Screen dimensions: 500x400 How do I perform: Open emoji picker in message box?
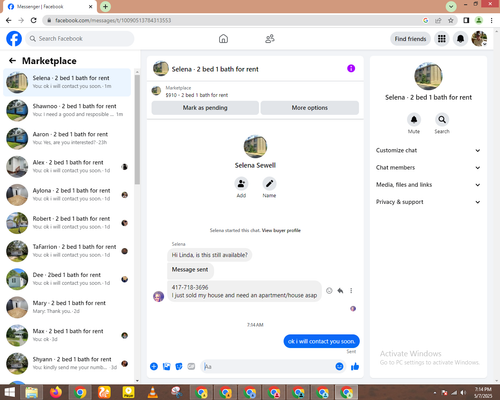click(339, 367)
